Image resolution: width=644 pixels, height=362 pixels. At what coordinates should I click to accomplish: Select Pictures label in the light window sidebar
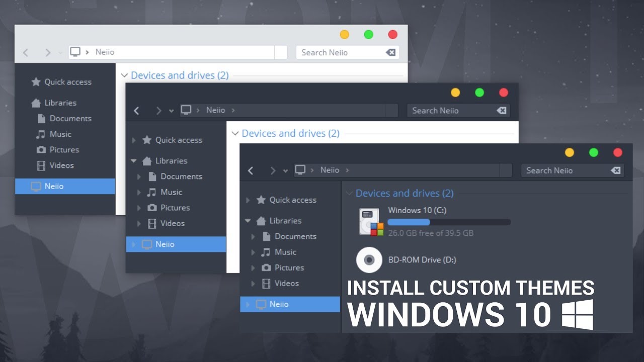point(64,150)
